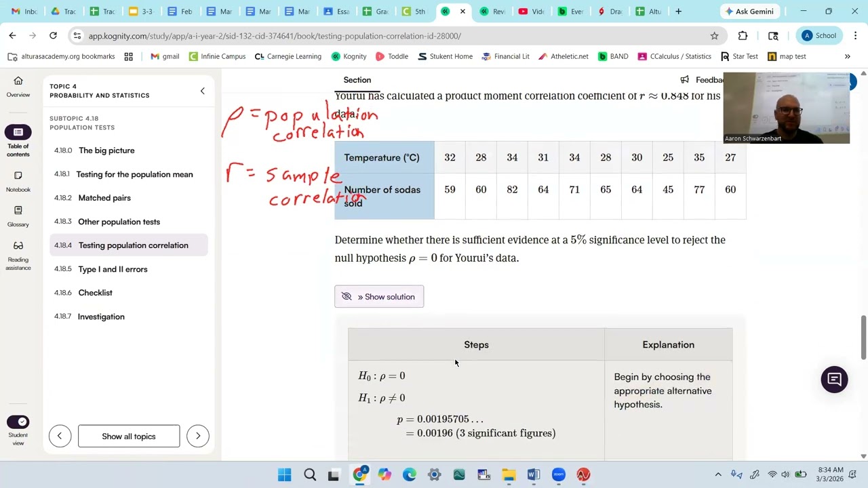Close the active Kognity tab
The image size is (868, 488).
(462, 12)
